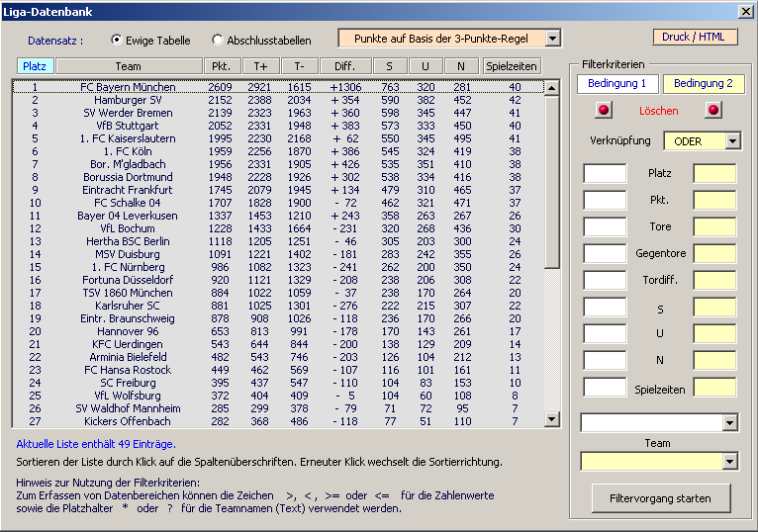This screenshot has height=532, width=758.
Task: Select the Fortuna Düsseldorf row
Action: (278, 280)
